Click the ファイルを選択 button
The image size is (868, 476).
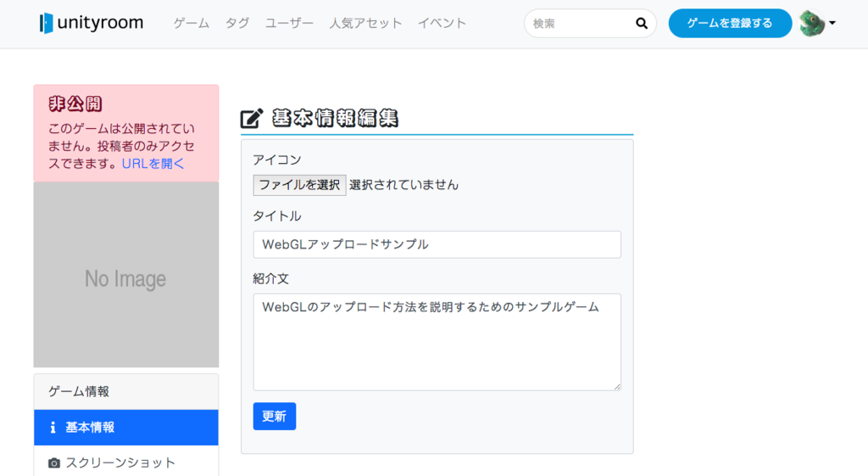[x=299, y=185]
